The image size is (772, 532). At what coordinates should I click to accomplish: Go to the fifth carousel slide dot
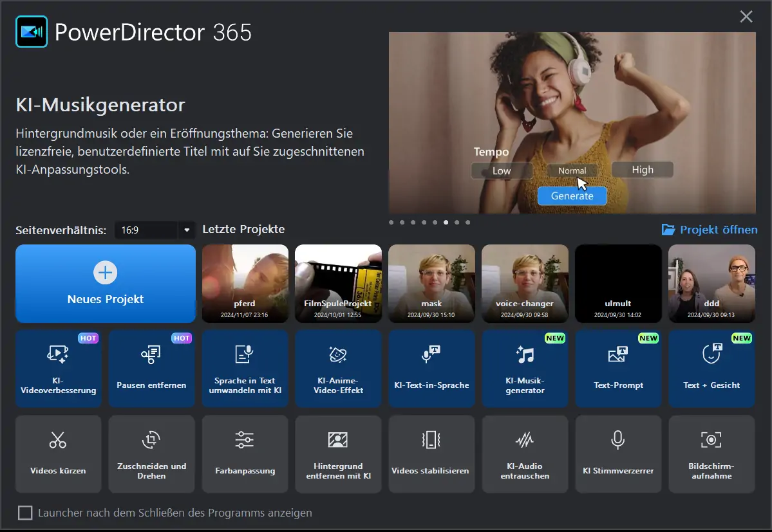click(x=435, y=222)
